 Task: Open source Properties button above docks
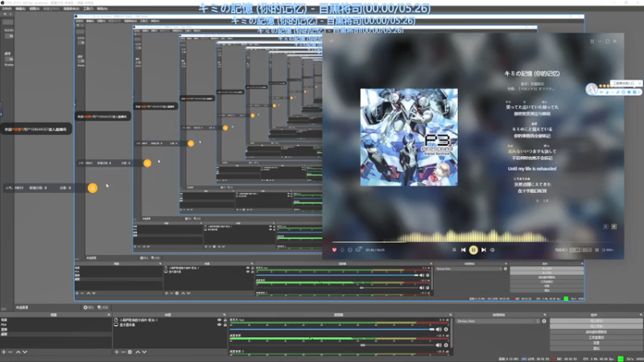(89, 307)
